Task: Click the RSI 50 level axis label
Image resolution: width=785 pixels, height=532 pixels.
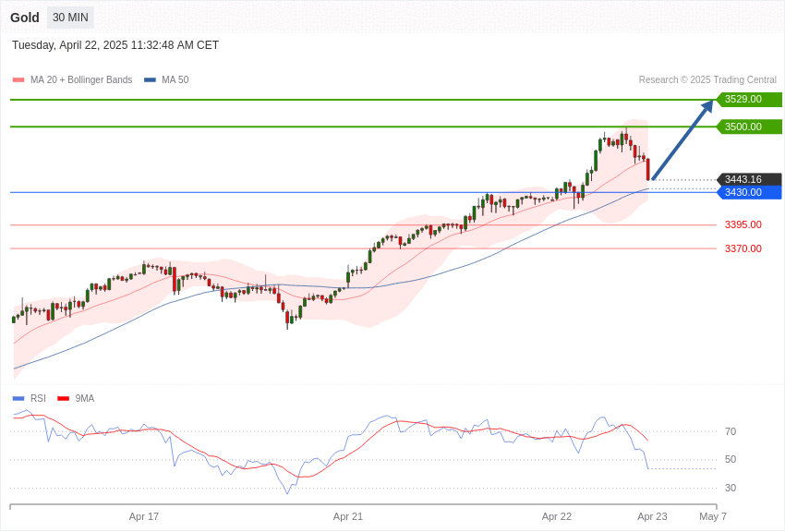Action: point(731,459)
